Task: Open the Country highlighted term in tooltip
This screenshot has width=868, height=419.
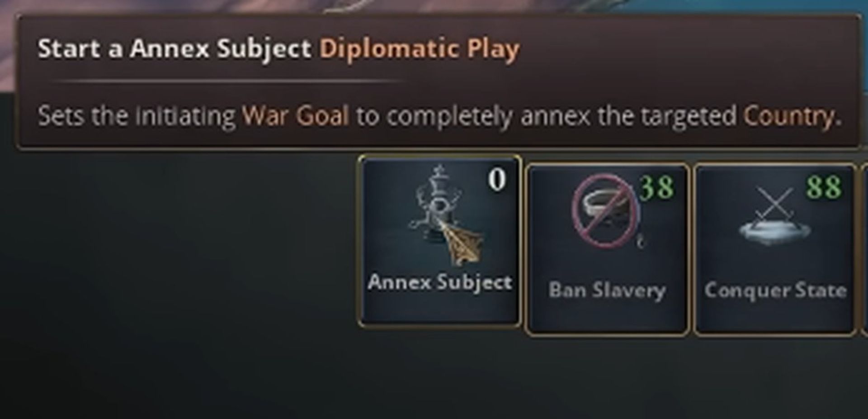Action: 793,116
